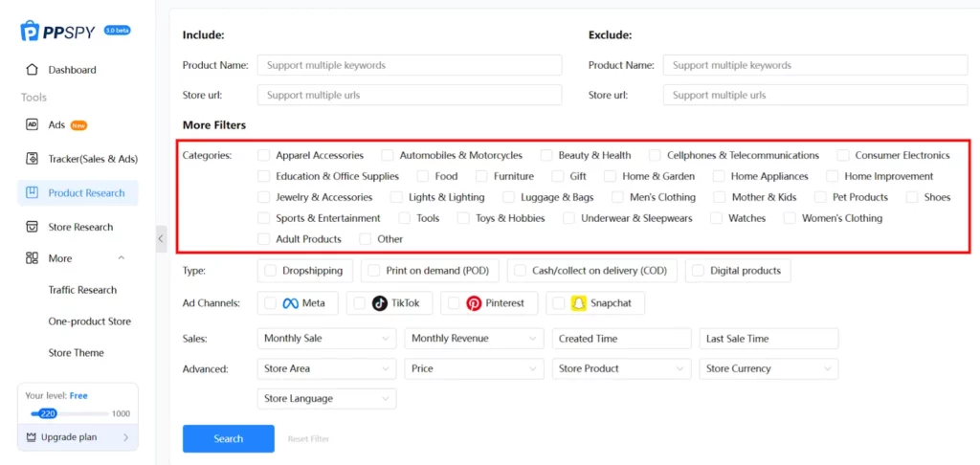Click the Dashboard home icon
Image resolution: width=980 pixels, height=465 pixels.
[32, 70]
